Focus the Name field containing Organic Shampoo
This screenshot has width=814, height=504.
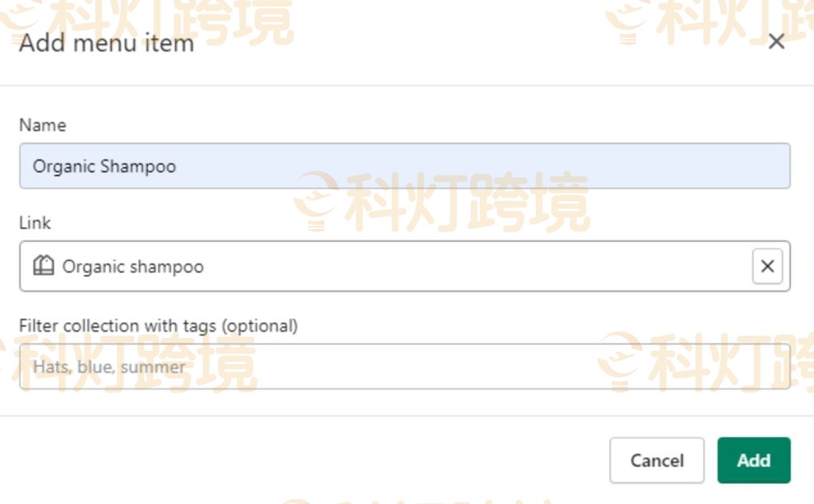click(x=318, y=165)
